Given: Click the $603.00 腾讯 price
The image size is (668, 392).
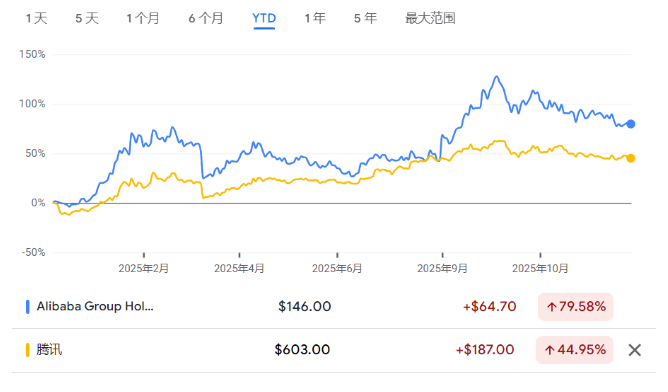Looking at the screenshot, I should point(302,350).
